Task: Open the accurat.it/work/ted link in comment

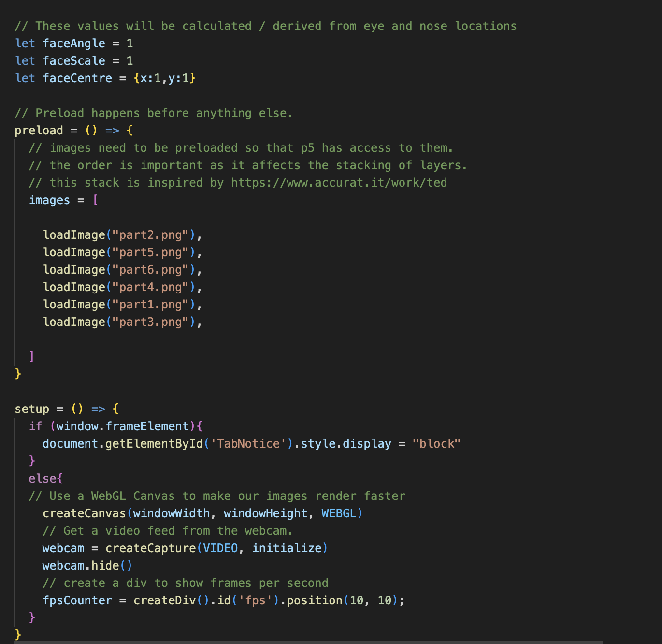Action: (339, 183)
